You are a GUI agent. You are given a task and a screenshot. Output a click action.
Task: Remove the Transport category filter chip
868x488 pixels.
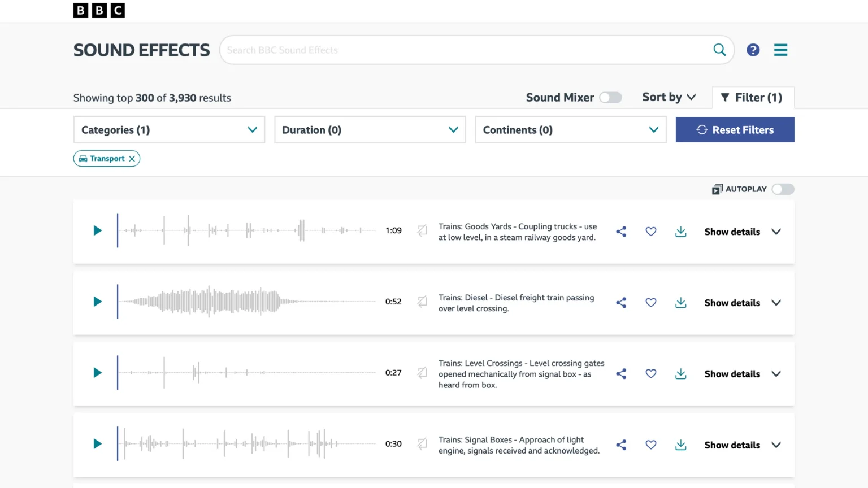pos(132,159)
